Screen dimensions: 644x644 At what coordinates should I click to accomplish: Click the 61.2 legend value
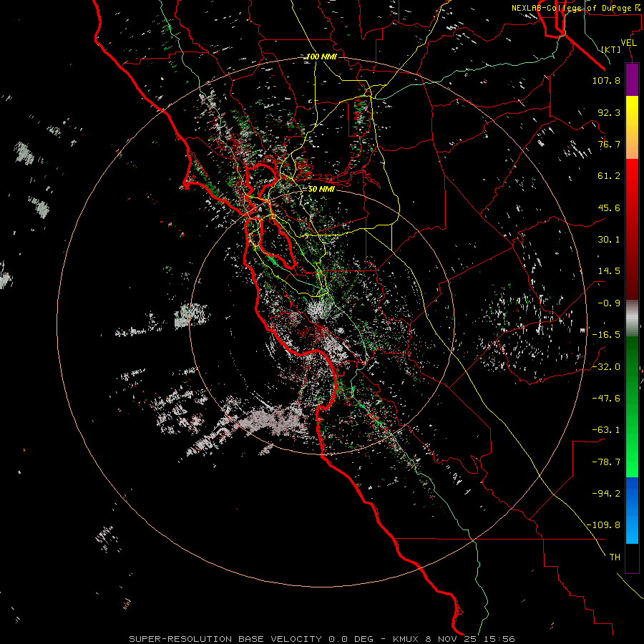point(609,176)
